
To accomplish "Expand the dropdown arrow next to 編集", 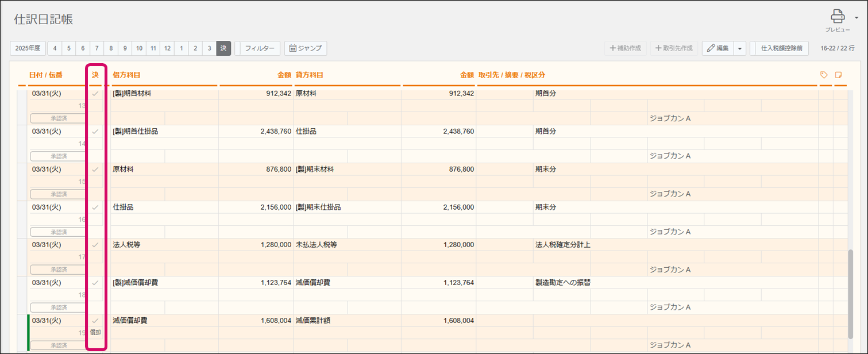I will pos(739,49).
